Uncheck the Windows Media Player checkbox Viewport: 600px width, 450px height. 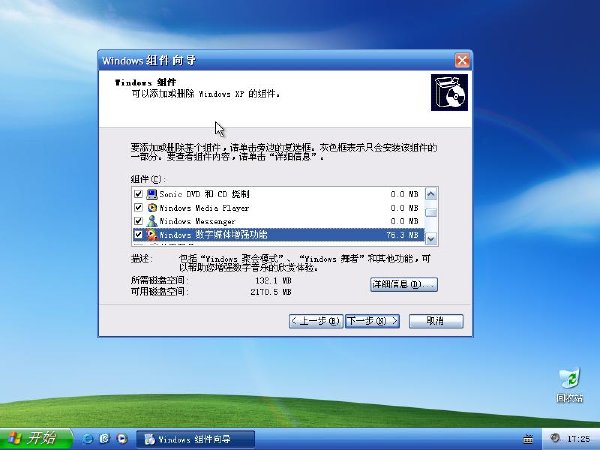[138, 208]
